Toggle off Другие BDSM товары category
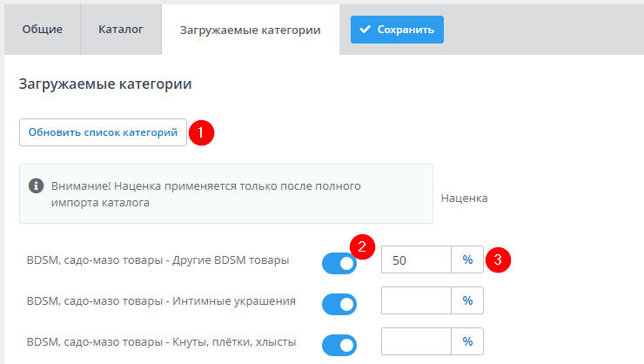644x364 pixels. pyautogui.click(x=339, y=262)
